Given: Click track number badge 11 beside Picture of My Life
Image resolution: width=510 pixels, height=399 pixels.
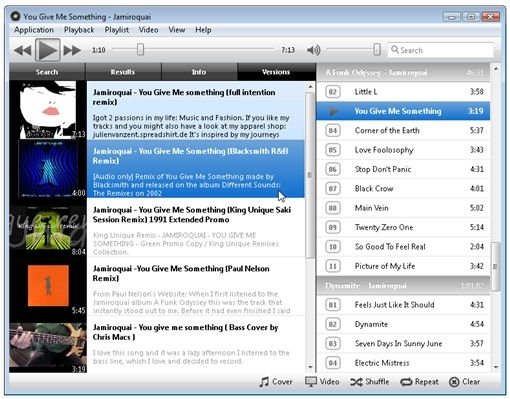Looking at the screenshot, I should pos(333,266).
